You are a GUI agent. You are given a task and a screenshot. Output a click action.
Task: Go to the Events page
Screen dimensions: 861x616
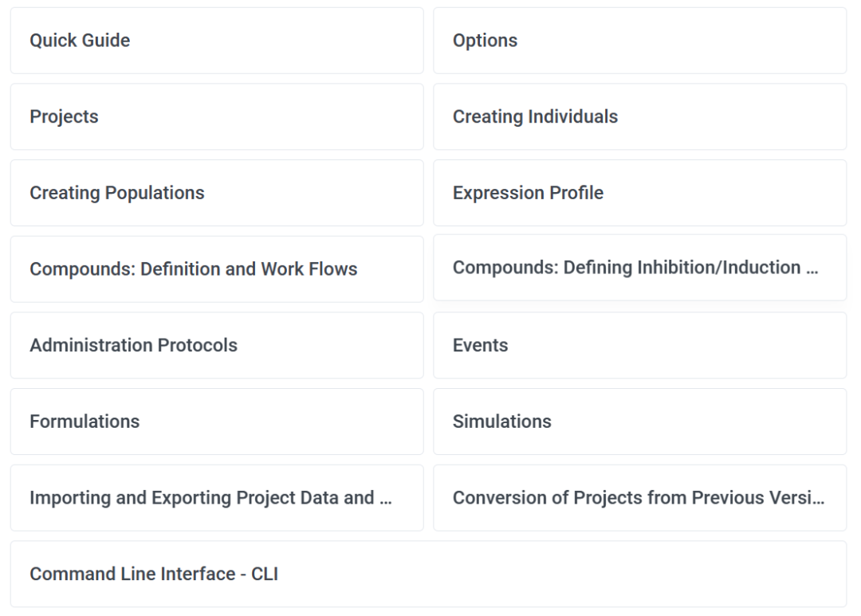coord(639,345)
